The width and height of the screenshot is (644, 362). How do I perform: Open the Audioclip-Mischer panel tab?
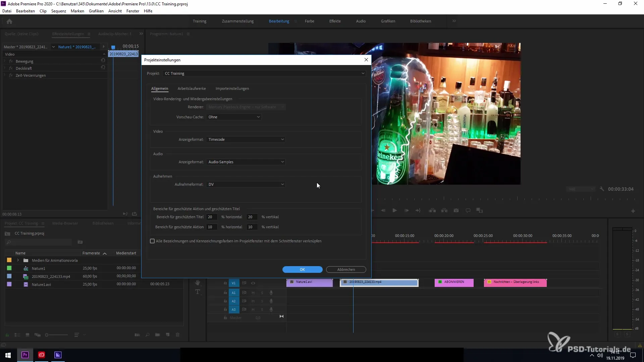tap(115, 34)
